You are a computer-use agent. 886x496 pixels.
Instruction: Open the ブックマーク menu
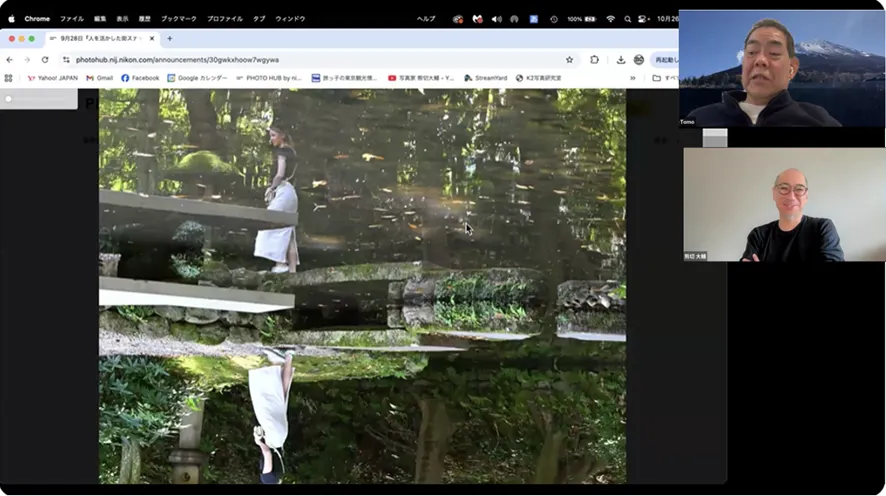(178, 18)
